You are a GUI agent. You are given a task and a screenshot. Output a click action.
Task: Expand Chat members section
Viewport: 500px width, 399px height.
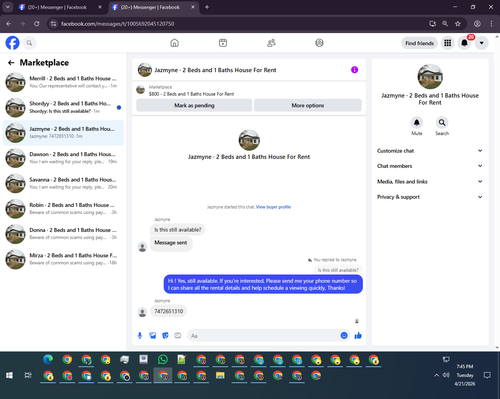tap(430, 166)
